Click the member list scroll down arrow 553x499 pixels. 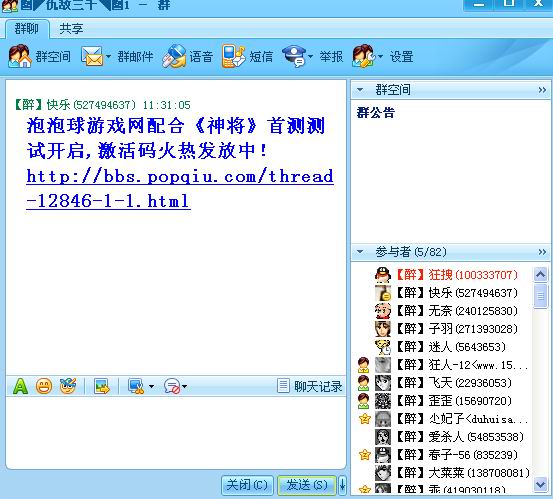point(541,484)
